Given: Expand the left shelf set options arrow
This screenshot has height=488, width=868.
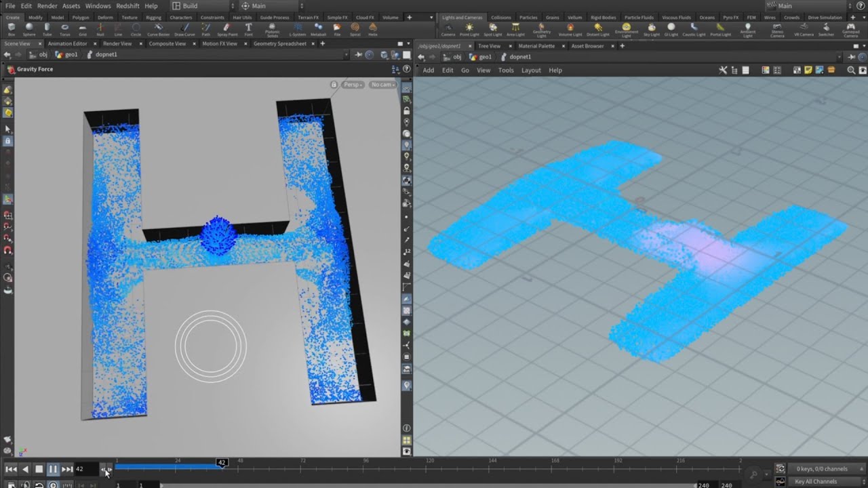Looking at the screenshot, I should 431,17.
